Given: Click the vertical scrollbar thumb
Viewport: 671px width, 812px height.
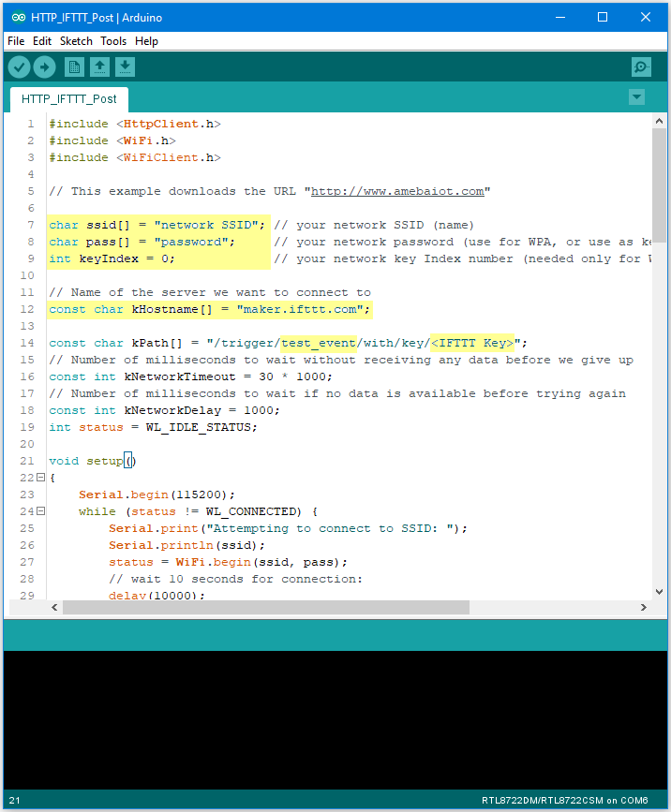Looking at the screenshot, I should pyautogui.click(x=659, y=185).
